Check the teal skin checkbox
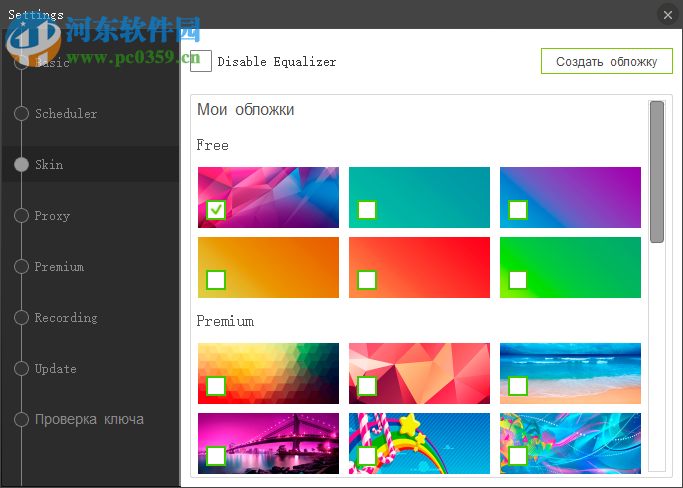This screenshot has height=488, width=683. pos(367,210)
